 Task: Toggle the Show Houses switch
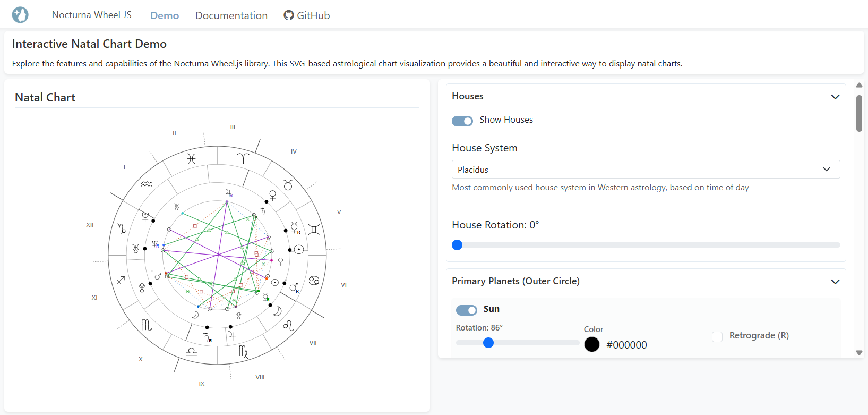tap(462, 121)
